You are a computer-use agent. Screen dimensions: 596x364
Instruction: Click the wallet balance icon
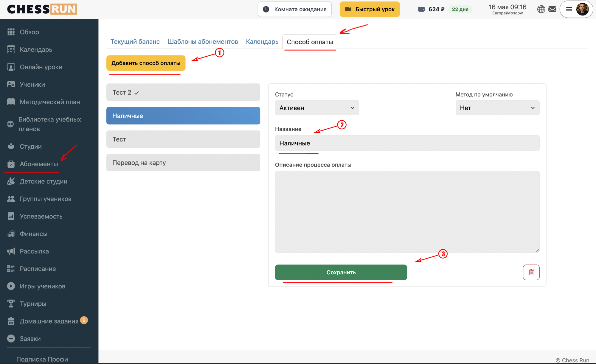tap(421, 9)
